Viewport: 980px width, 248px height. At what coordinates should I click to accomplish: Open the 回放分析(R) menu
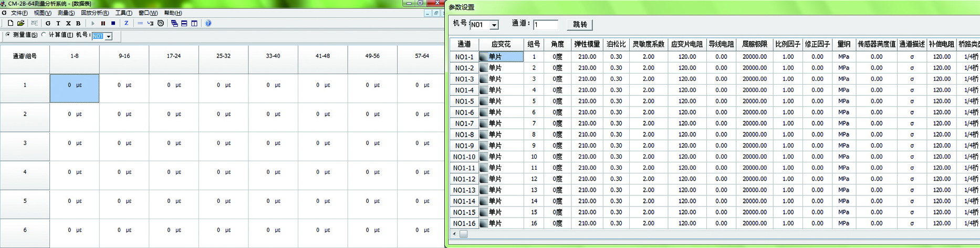95,13
